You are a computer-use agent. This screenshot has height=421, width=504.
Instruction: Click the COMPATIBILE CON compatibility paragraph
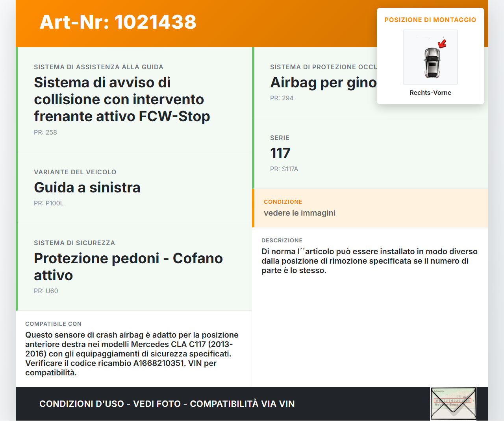[132, 354]
